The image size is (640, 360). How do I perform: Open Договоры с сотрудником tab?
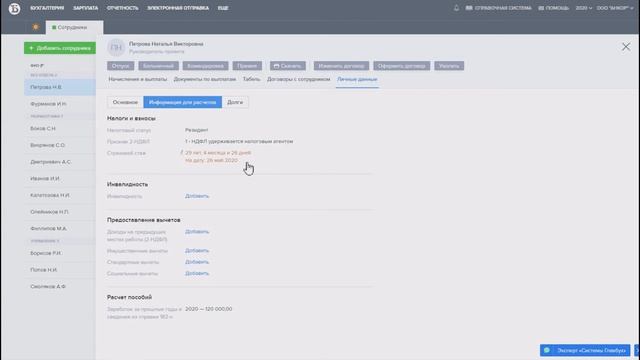click(298, 79)
